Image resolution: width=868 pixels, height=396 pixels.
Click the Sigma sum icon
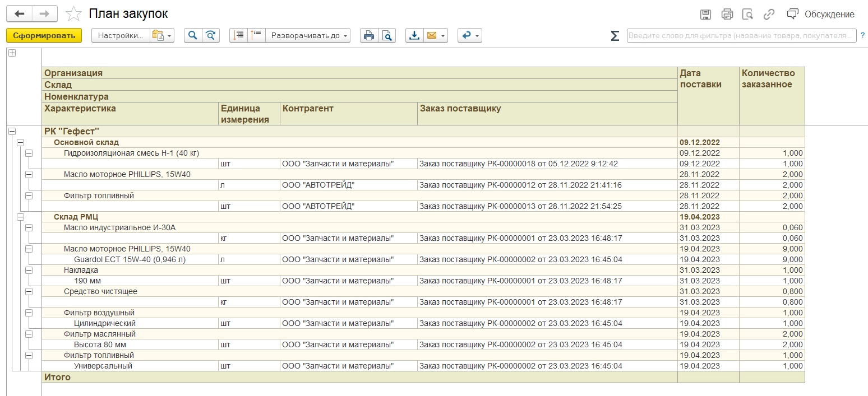point(615,36)
